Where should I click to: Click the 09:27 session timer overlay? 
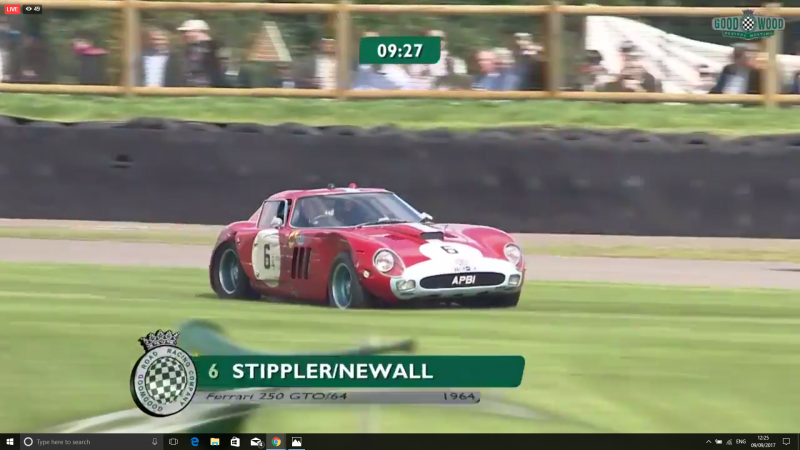tap(399, 51)
